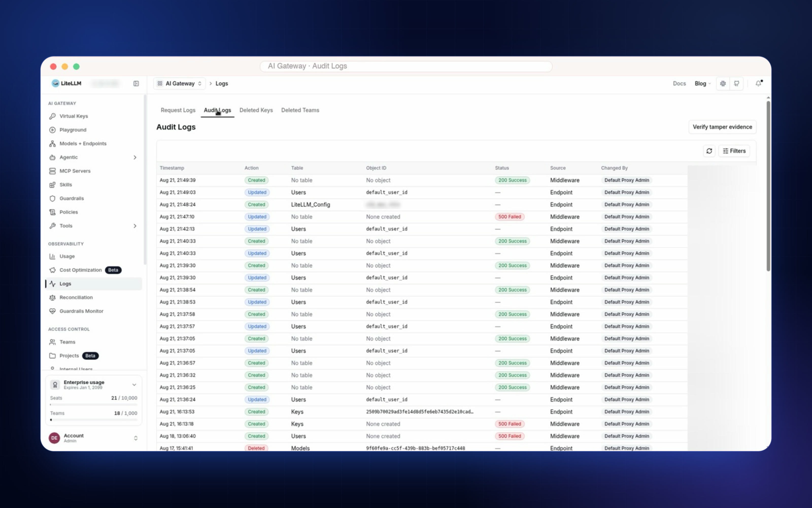Open the Docs link
The width and height of the screenshot is (812, 508).
(679, 83)
